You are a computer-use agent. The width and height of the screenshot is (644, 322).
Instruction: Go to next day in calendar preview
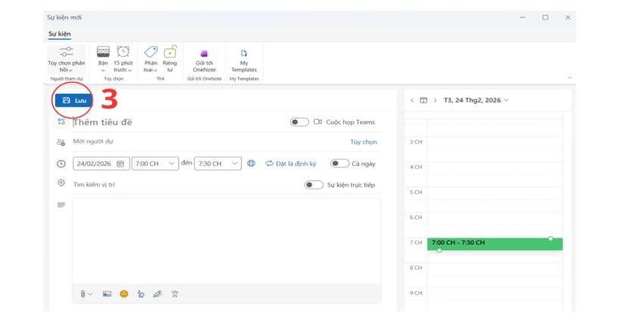pyautogui.click(x=435, y=100)
